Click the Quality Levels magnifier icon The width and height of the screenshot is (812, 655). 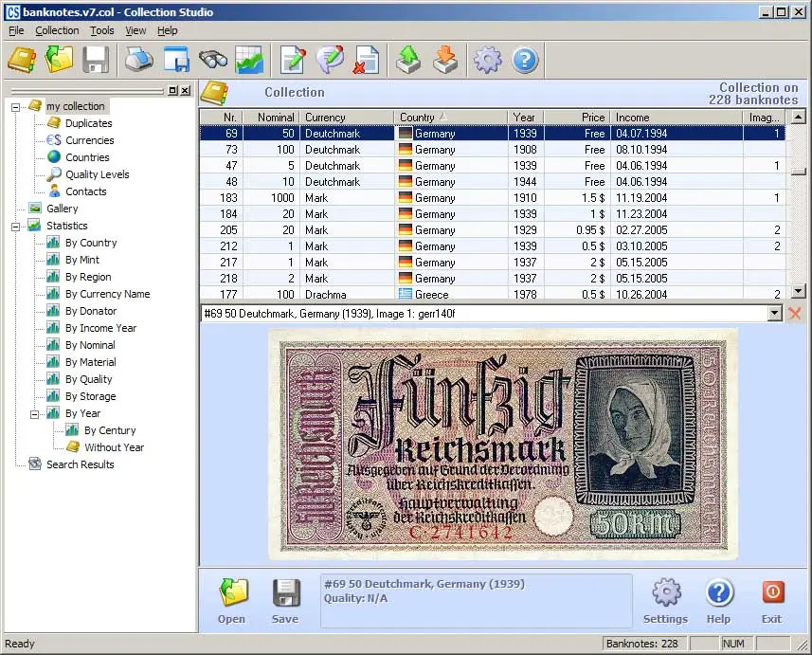pyautogui.click(x=54, y=174)
